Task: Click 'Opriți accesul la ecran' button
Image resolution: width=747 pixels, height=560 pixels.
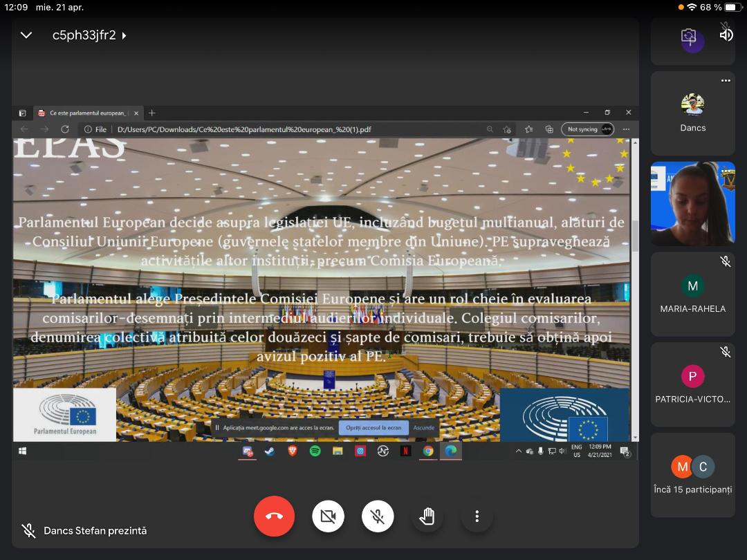Action: pos(373,428)
